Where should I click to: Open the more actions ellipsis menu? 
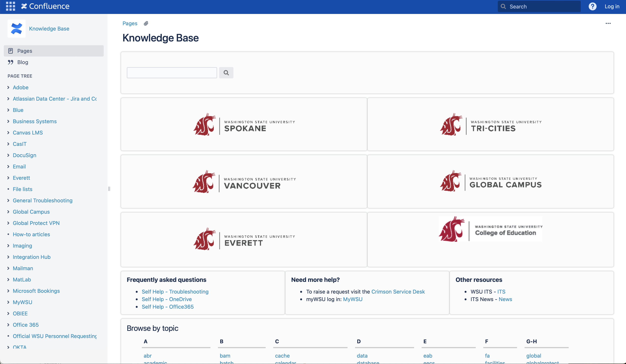608,23
